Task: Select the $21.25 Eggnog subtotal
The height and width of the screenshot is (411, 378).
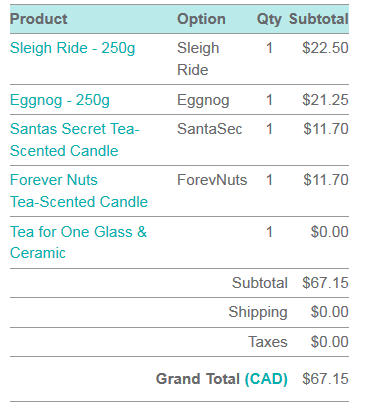Action: coord(325,100)
